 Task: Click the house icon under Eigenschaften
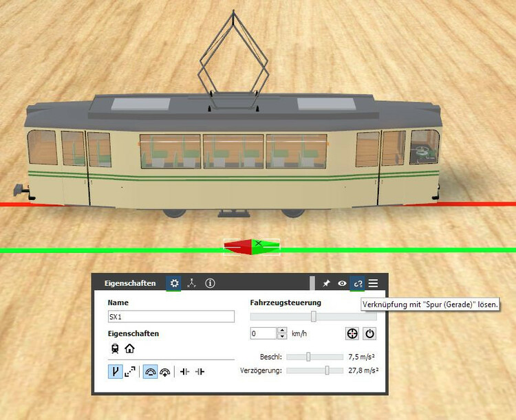129,349
